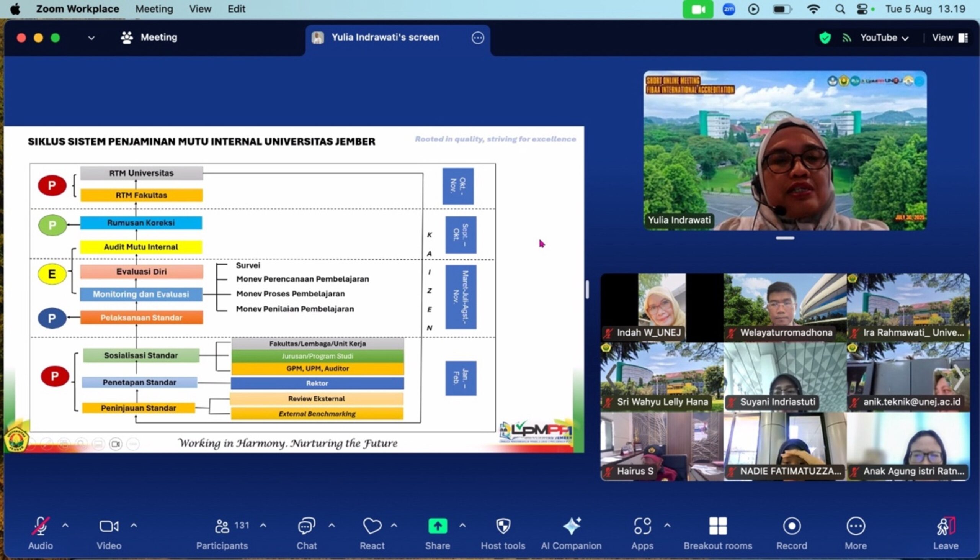Open Participants panel icon

222,526
